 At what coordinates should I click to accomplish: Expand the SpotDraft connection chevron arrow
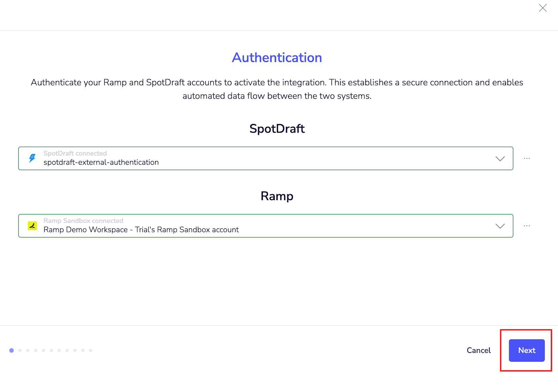click(500, 159)
